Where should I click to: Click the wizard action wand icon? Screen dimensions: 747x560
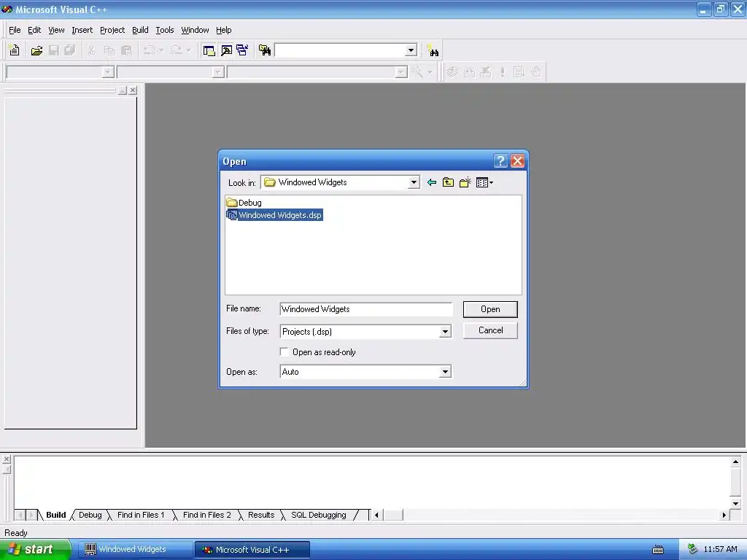(417, 72)
